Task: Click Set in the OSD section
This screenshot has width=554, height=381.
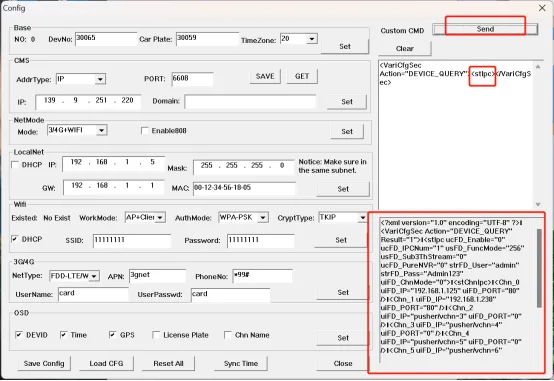Action: click(x=343, y=338)
